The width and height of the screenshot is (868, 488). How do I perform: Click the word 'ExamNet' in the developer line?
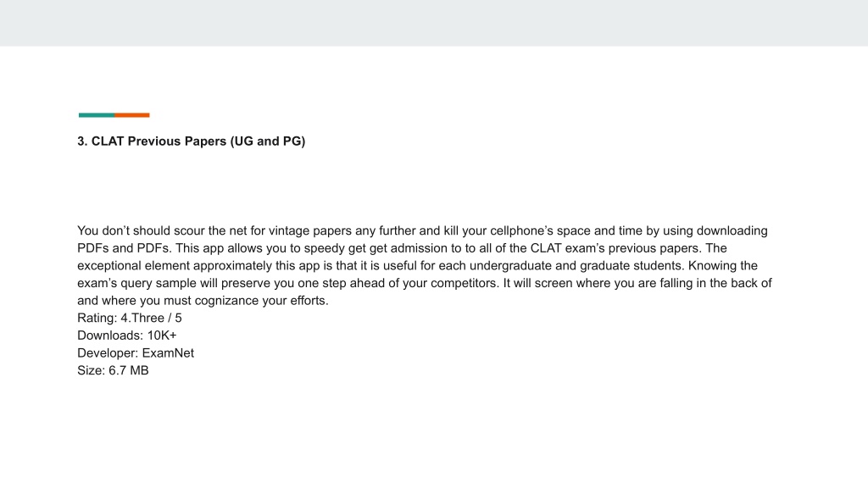tap(168, 353)
